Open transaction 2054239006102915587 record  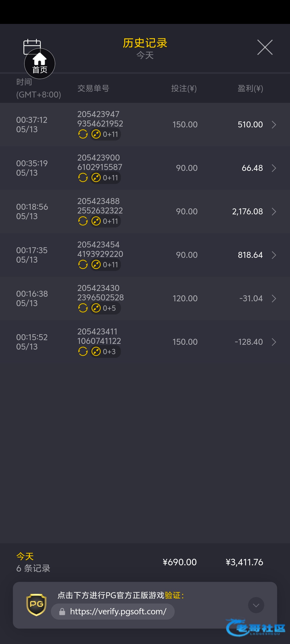(x=145, y=168)
